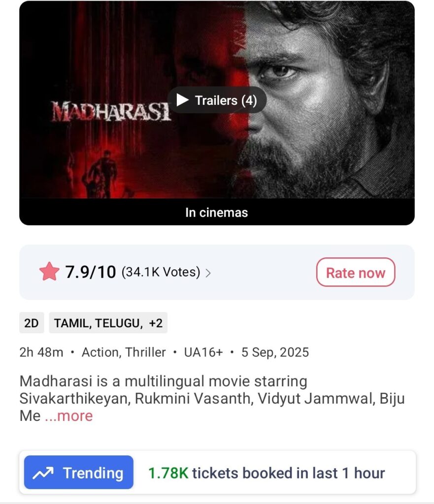The image size is (434, 504).
Task: Expand description with ...more link
Action: [68, 415]
